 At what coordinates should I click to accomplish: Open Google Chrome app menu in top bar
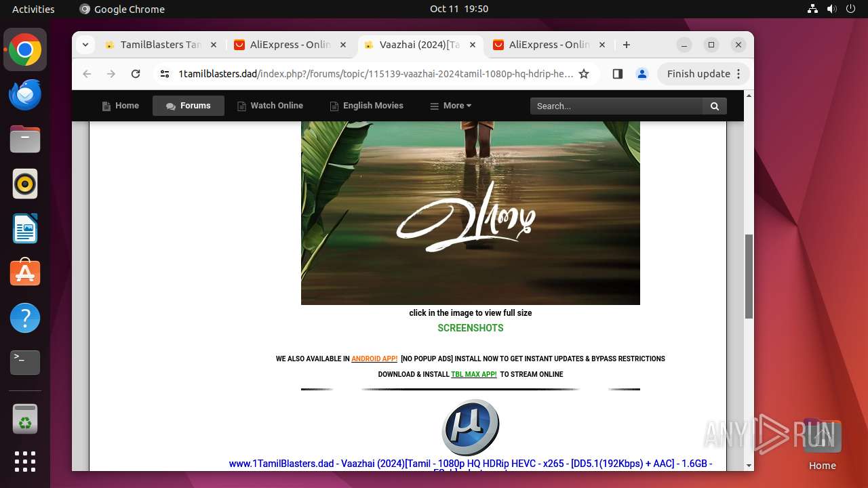[x=122, y=9]
